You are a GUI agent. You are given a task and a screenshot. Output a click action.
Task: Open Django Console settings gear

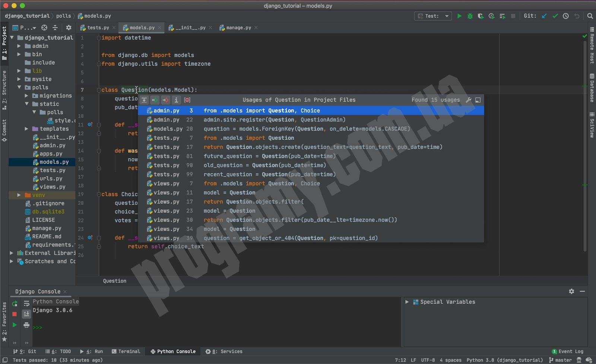tap(571, 291)
